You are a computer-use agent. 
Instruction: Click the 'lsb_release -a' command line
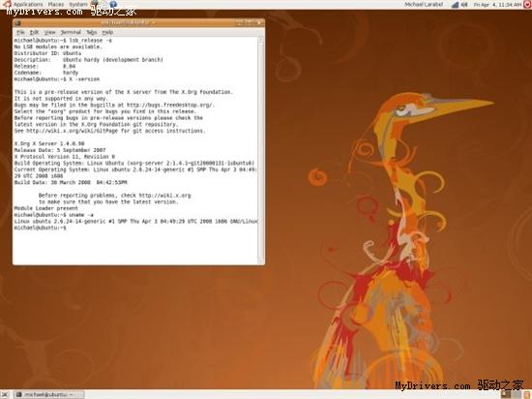click(x=63, y=41)
